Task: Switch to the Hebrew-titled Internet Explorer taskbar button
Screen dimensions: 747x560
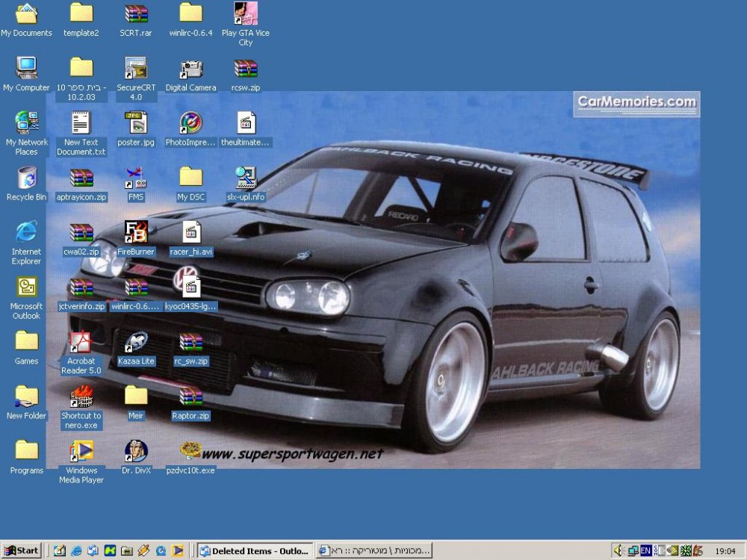Action: pyautogui.click(x=374, y=551)
